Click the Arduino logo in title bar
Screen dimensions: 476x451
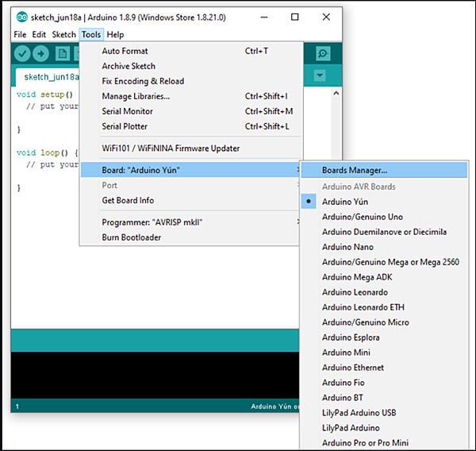(22, 17)
